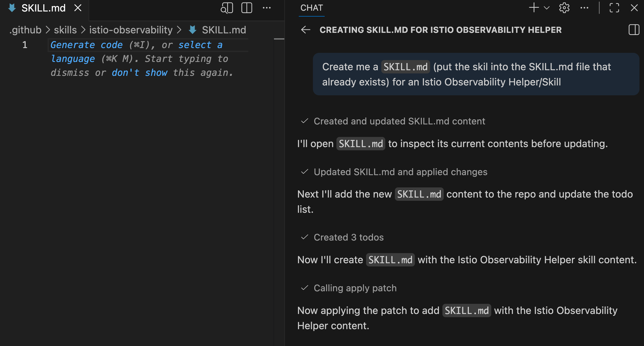Open the editor's more actions ellipsis

(x=267, y=8)
